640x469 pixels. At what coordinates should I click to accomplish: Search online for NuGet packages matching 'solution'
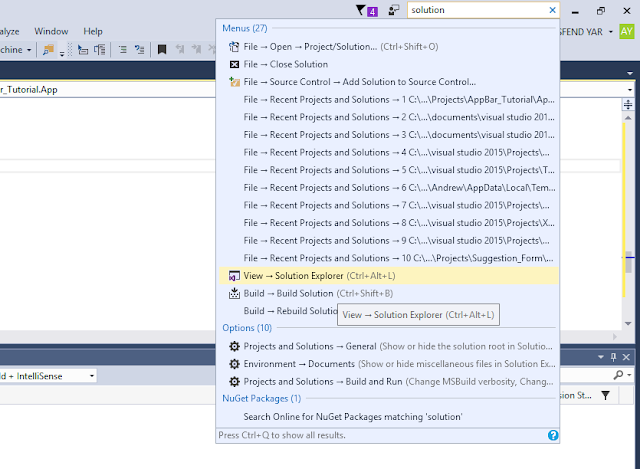click(x=389, y=417)
